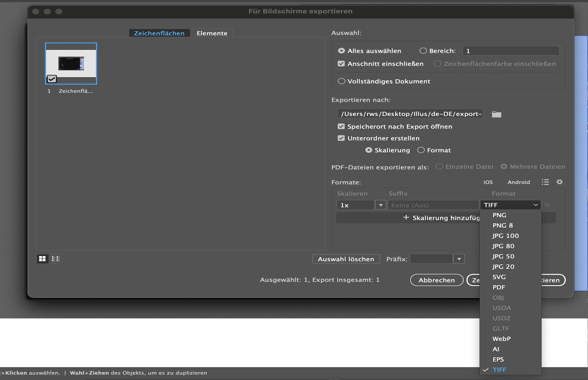This screenshot has width=588, height=380.
Task: Click the Abbrechen button
Action: coord(436,280)
